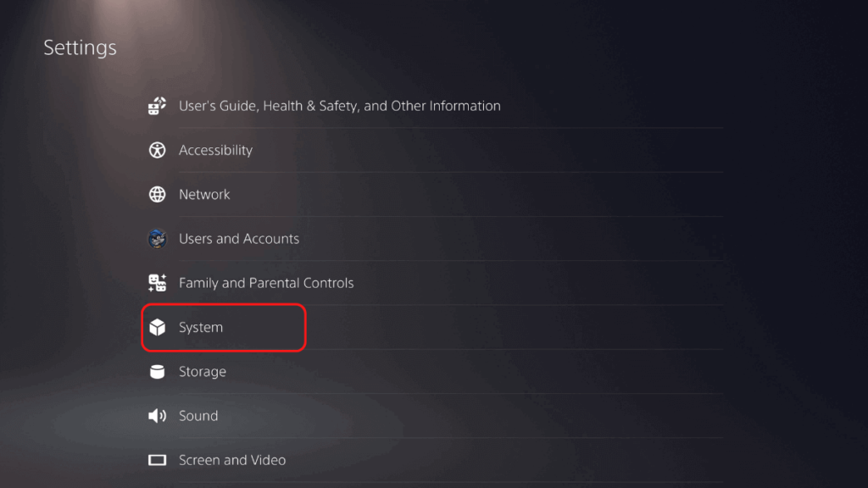The image size is (868, 488).
Task: Click the User's Guide info icon
Action: click(157, 106)
